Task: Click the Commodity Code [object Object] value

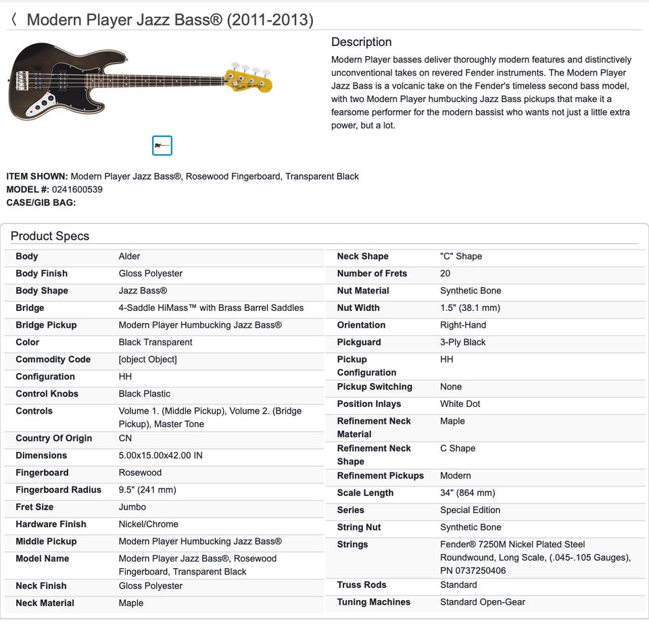Action: [x=147, y=360]
